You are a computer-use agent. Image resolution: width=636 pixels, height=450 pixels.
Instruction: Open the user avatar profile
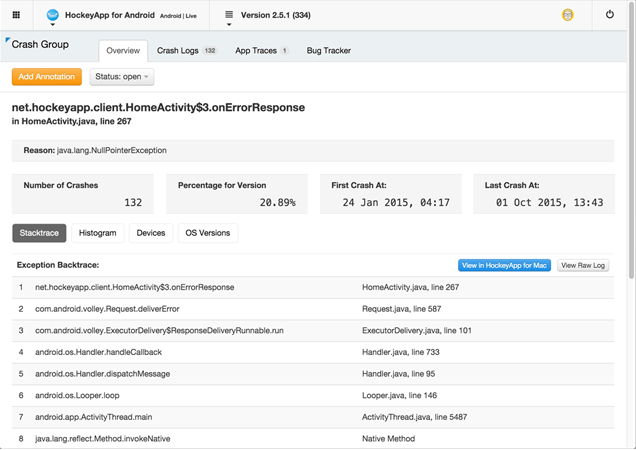(x=567, y=15)
